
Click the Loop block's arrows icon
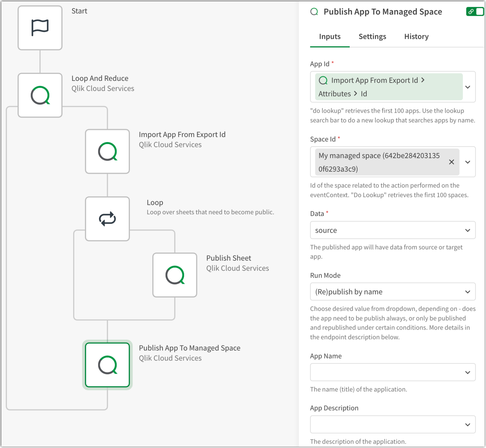107,219
